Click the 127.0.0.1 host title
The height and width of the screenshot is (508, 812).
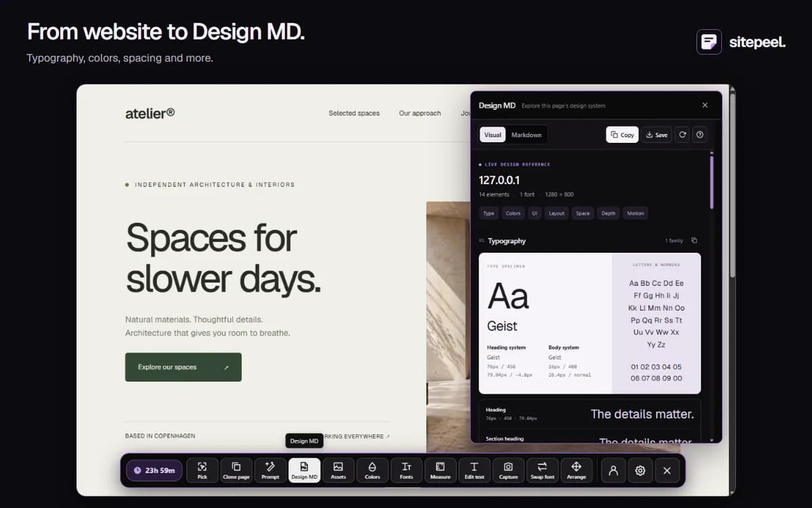pyautogui.click(x=499, y=180)
